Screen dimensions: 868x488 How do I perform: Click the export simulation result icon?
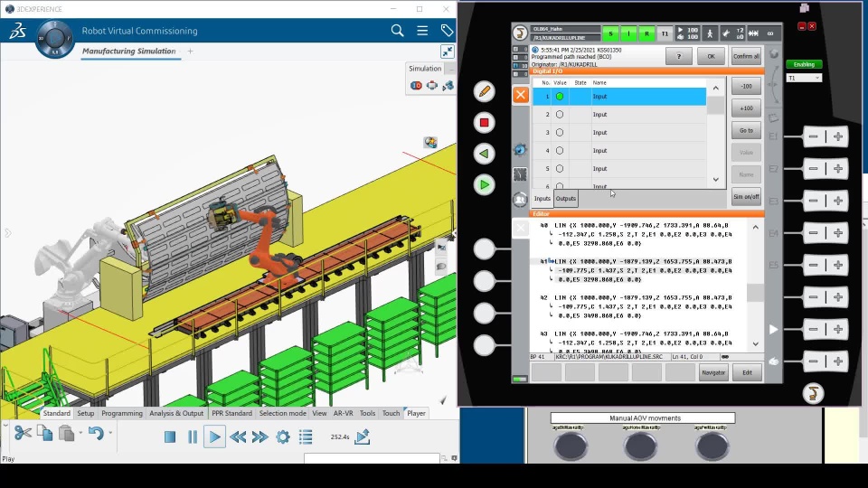[363, 436]
